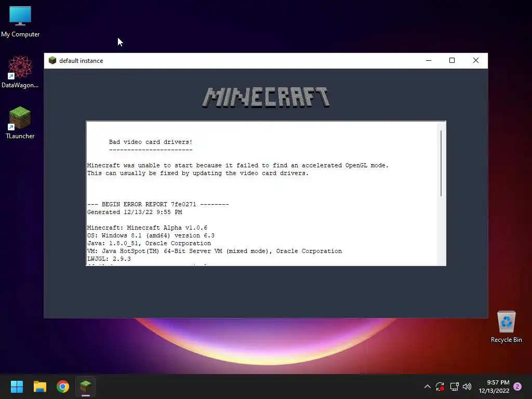532x399 pixels.
Task: Launch Google Chrome from the taskbar
Action: [63, 387]
